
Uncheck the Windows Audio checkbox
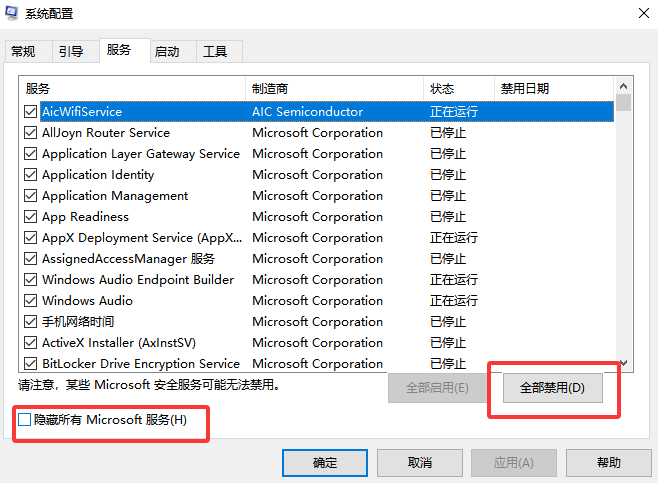point(30,300)
